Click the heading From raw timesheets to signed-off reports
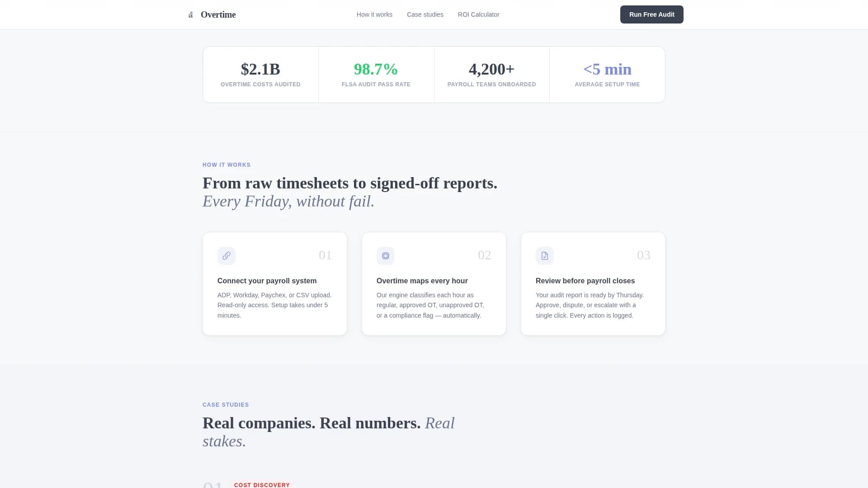Viewport: 868px width, 488px height. tap(350, 183)
